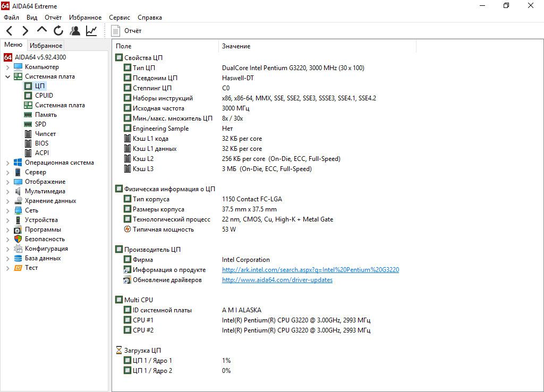Select the ЦП item in the tree
Screen dimensions: 544x392
[x=39, y=86]
